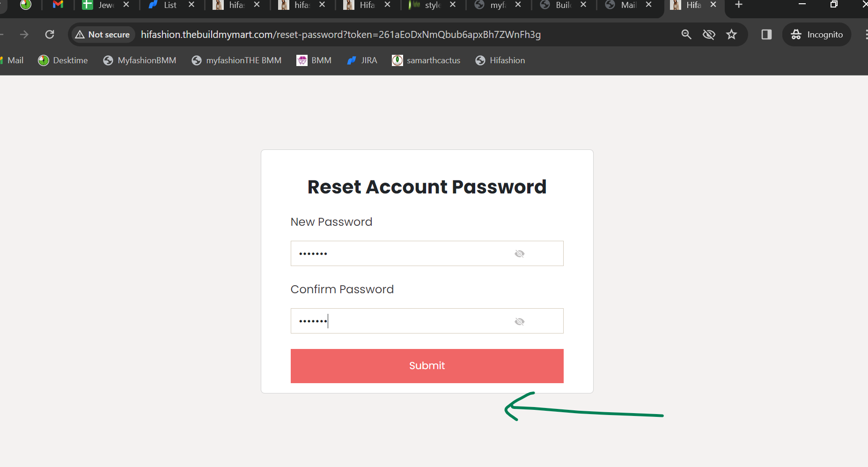
Task: Click the Not secure site info chip
Action: click(x=103, y=34)
